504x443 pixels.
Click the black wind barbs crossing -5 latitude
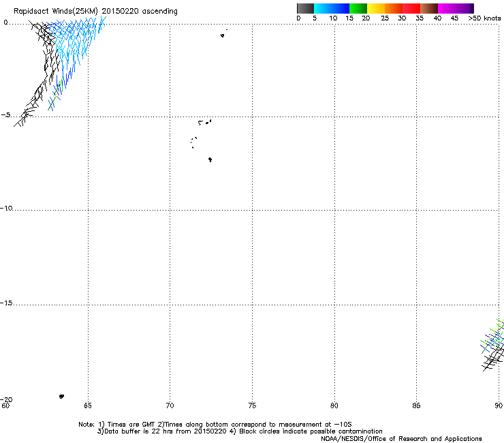tap(24, 117)
